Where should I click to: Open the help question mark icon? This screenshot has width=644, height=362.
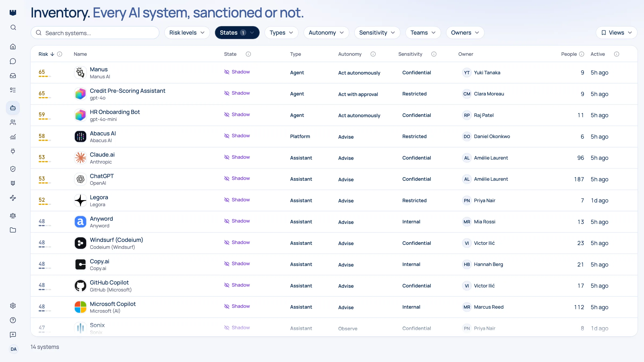coord(13,320)
